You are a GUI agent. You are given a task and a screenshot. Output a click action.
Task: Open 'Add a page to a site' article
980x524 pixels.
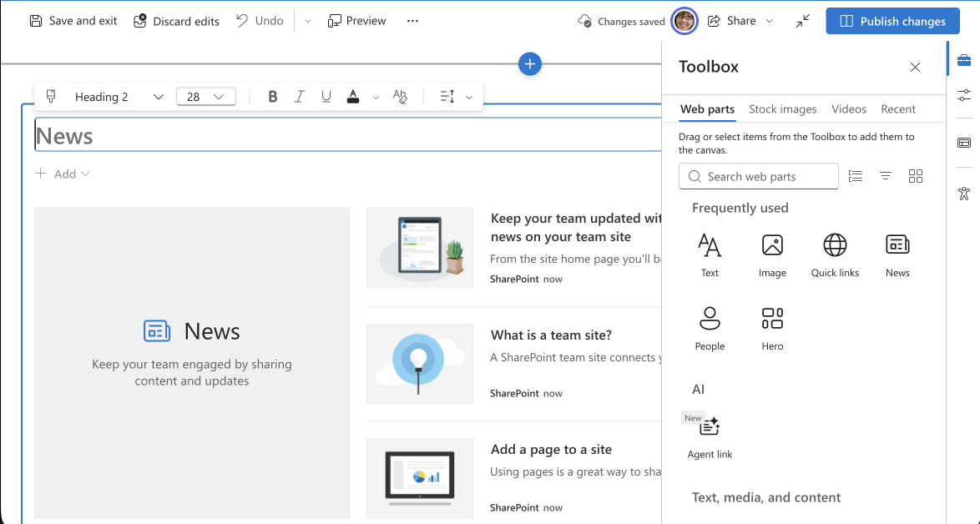click(x=551, y=449)
